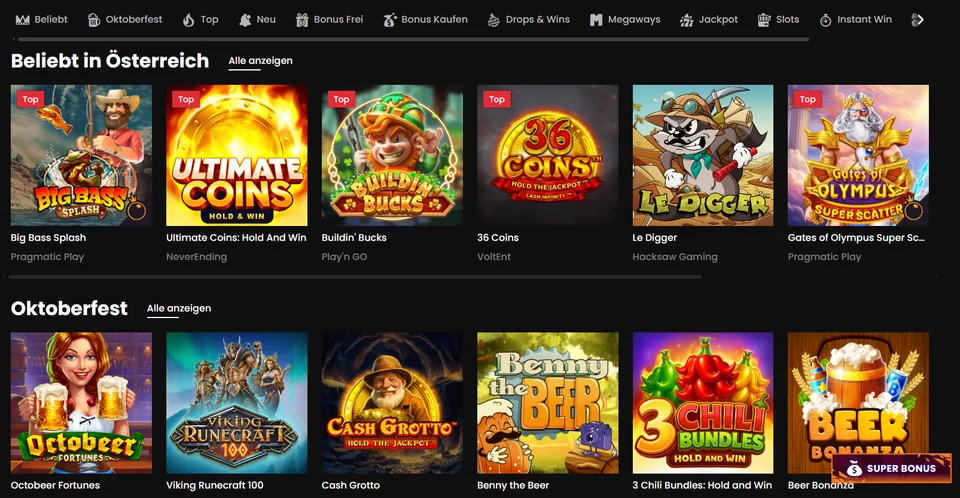The image size is (960, 498).
Task: Click the money bag icon in Super Bonus
Action: 854,469
